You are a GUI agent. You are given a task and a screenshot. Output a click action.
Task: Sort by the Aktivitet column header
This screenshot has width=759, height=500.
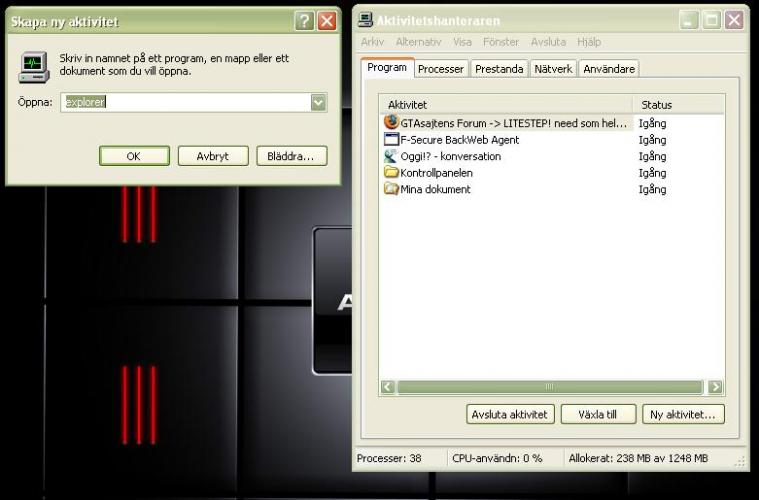pos(506,105)
